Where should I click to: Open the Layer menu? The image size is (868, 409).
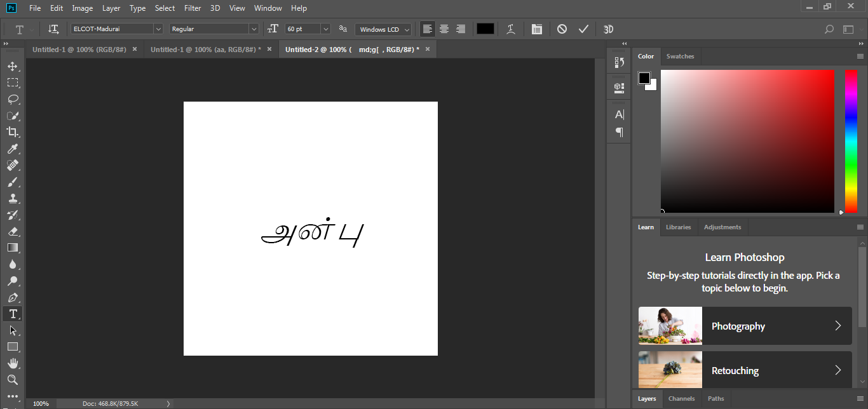coord(111,8)
